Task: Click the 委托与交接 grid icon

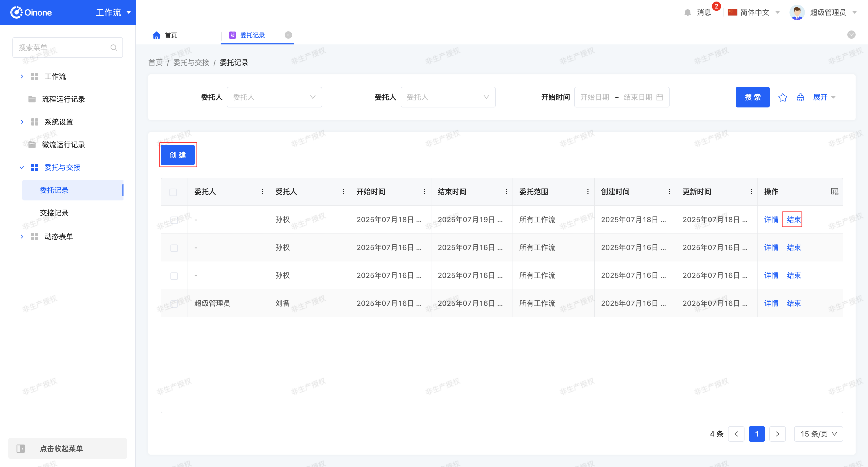Action: [x=34, y=167]
